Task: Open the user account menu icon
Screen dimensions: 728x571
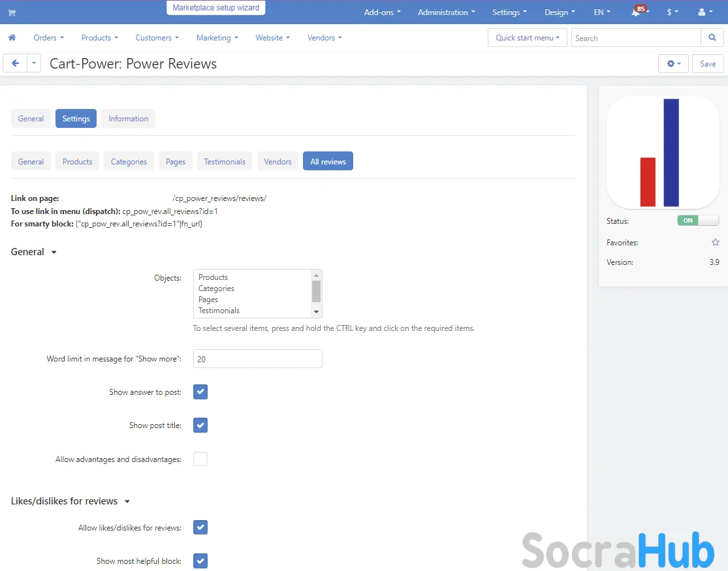Action: click(x=704, y=12)
